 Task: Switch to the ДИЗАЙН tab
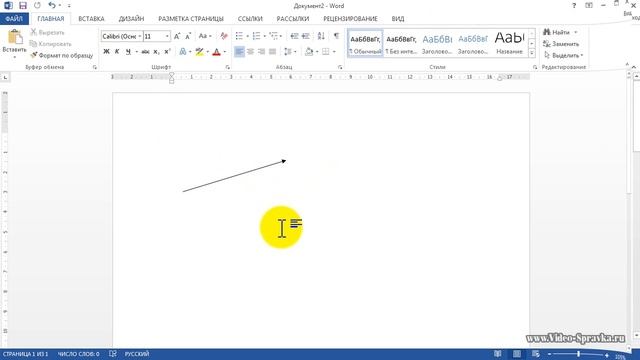(131, 19)
